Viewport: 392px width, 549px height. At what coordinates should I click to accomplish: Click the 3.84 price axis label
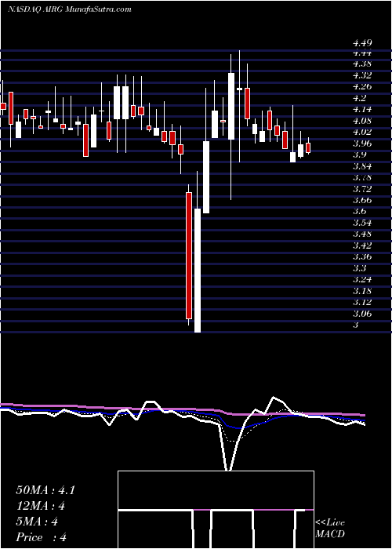pyautogui.click(x=362, y=166)
